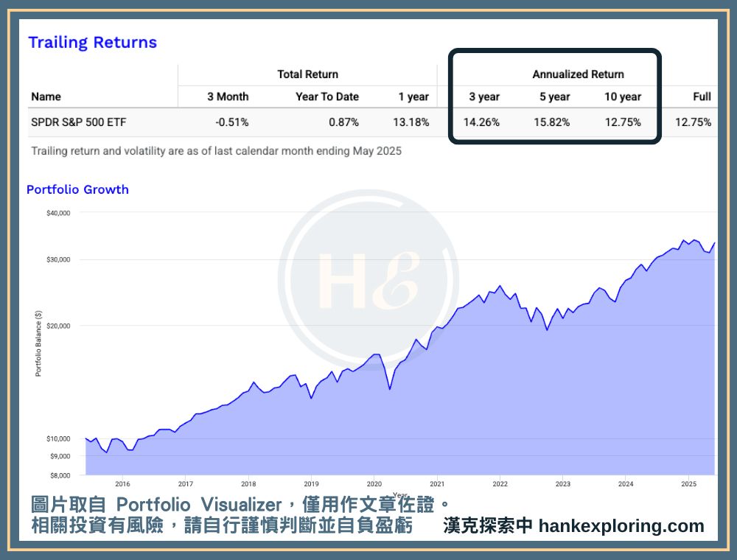Screen dimensions: 737x560
Task: Click the 2023 x-axis label
Action: coord(563,484)
